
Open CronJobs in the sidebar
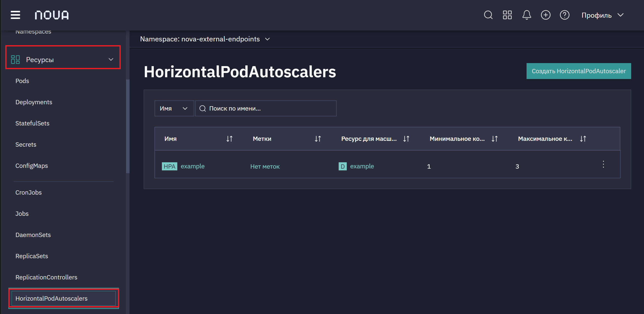29,192
